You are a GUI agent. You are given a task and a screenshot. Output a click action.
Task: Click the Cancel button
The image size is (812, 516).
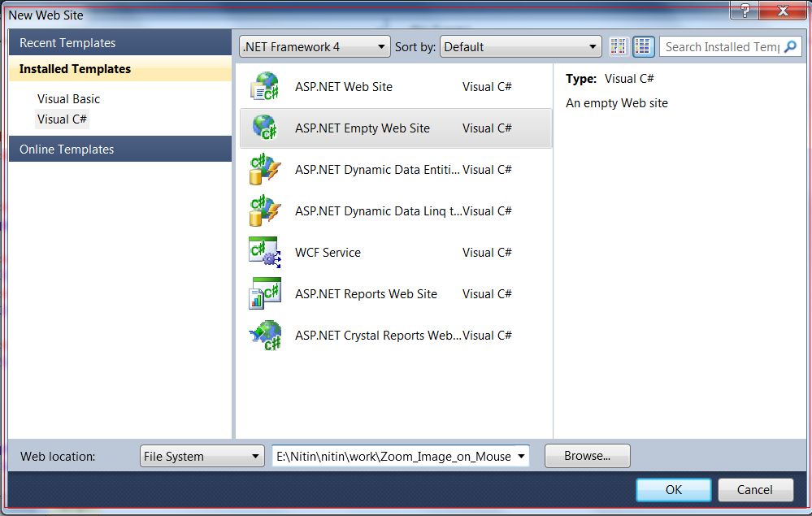coord(755,490)
